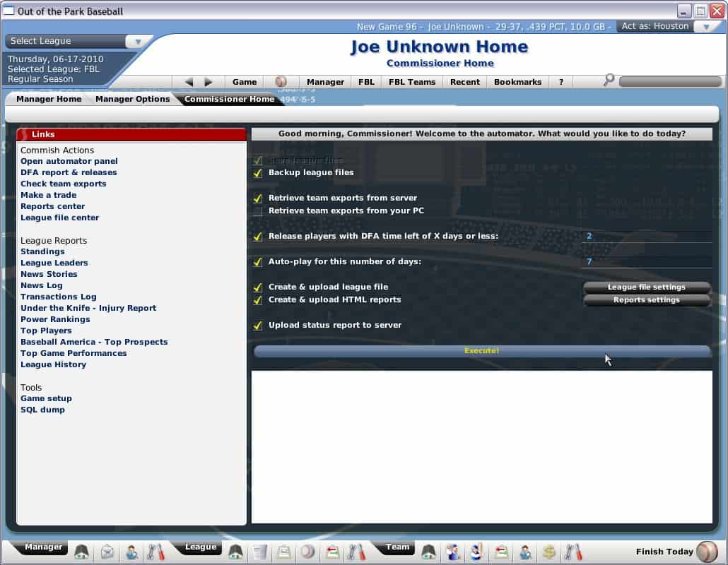728x565 pixels.
Task: Go back using the left arrow icon
Action: 189,82
